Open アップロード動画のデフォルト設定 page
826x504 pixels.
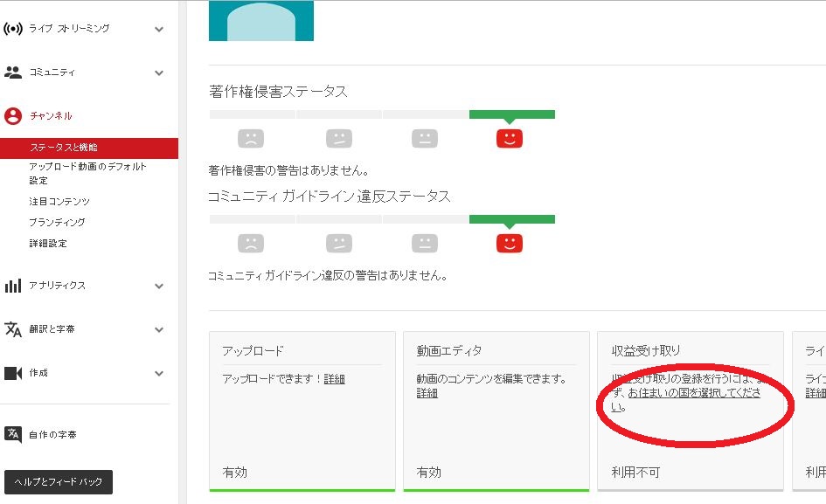coord(87,173)
